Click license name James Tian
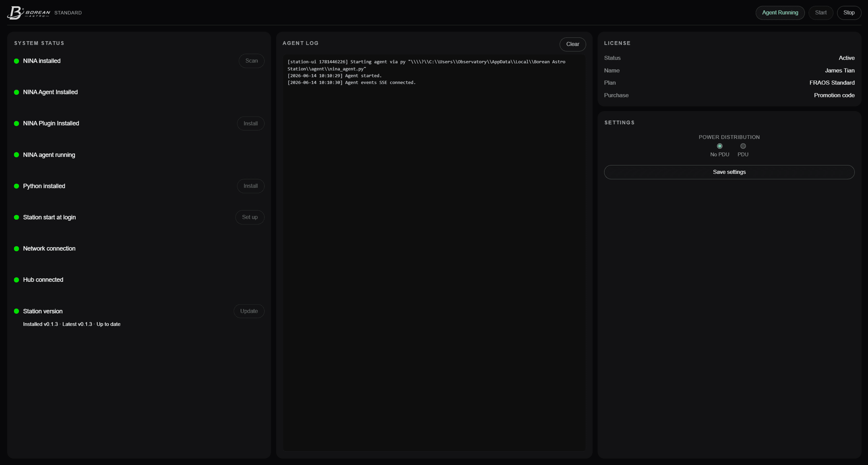This screenshot has height=465, width=868. 840,70
